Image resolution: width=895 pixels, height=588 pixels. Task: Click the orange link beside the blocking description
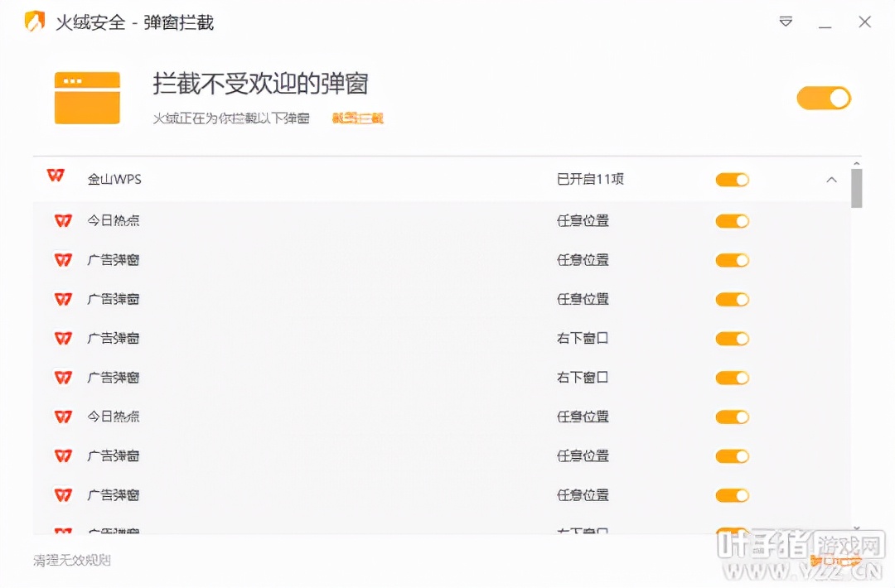pyautogui.click(x=356, y=118)
